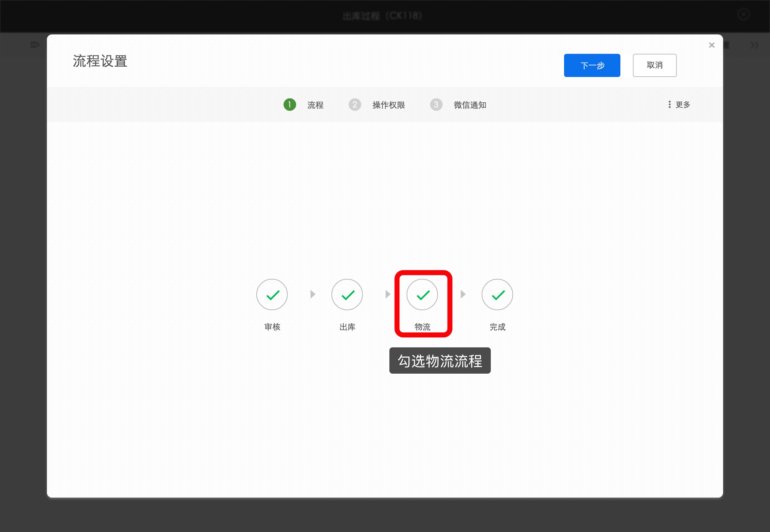Cancel the dialog with 取消
Screen dimensions: 770x532
pos(655,65)
